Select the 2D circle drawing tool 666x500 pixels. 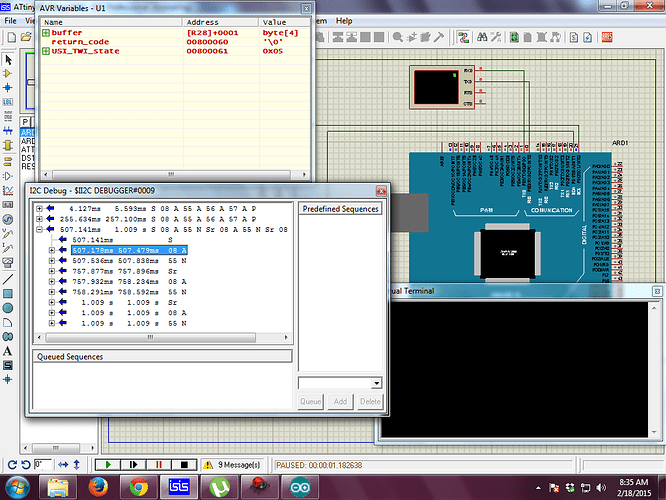coord(8,308)
